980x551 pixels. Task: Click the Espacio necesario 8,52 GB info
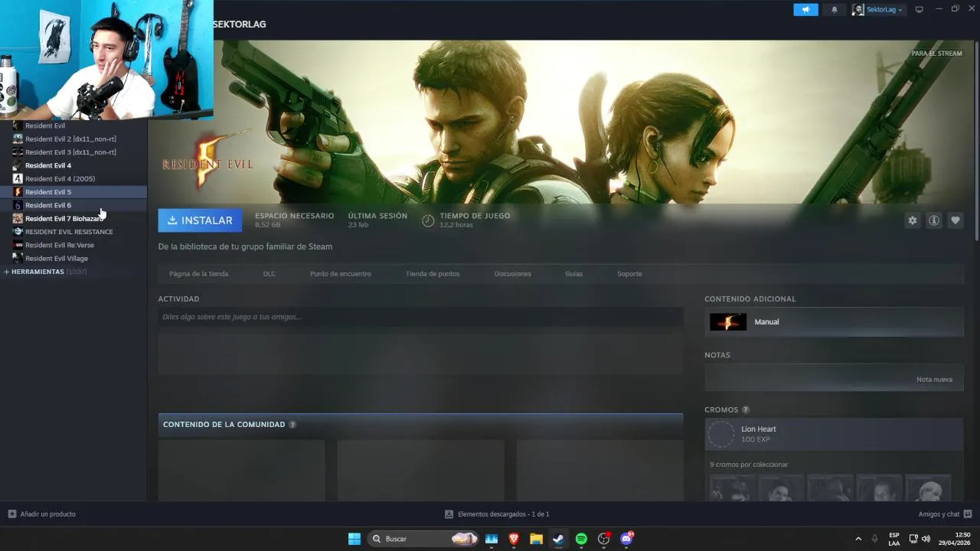[294, 220]
